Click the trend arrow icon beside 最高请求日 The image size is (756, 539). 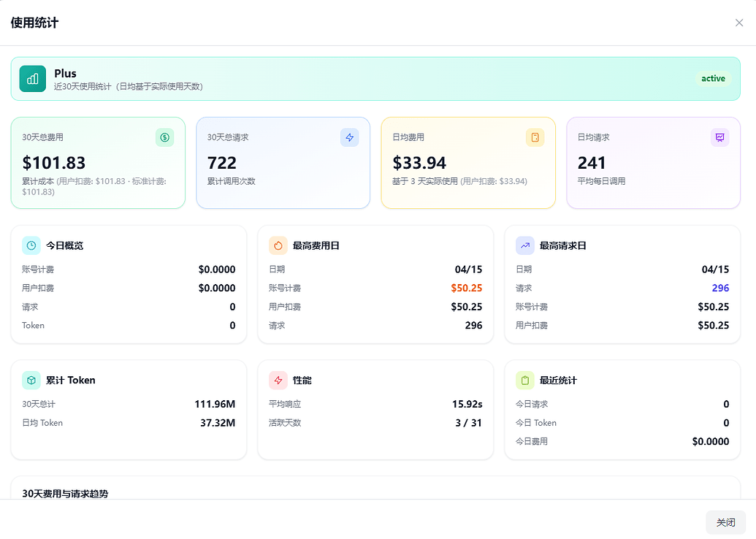tap(525, 245)
